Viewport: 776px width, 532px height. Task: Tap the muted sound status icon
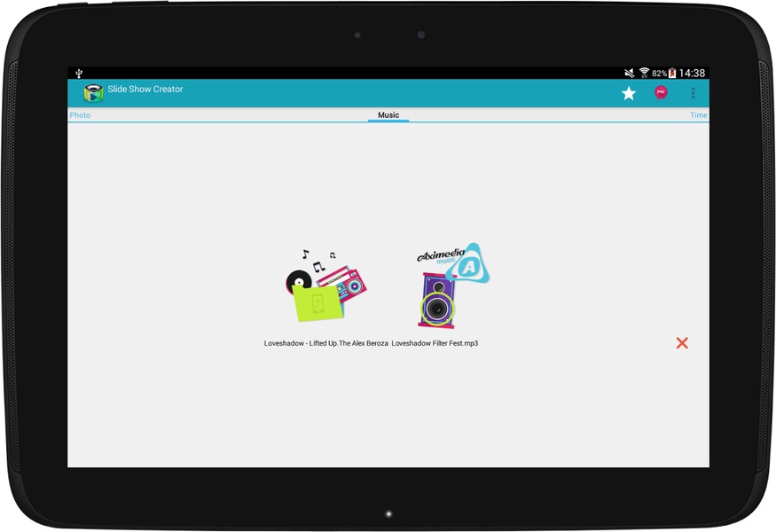click(629, 74)
